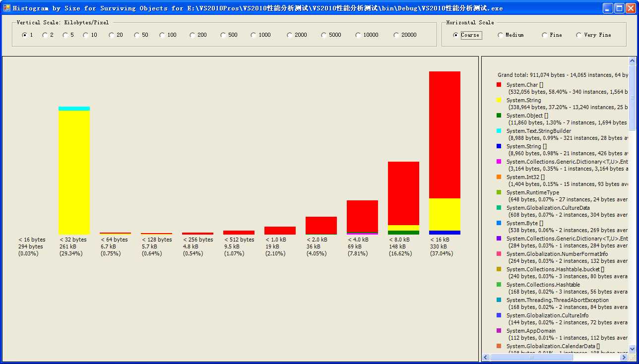
Task: Click the legend's horizontal scrollbar thumb
Action: [531, 357]
